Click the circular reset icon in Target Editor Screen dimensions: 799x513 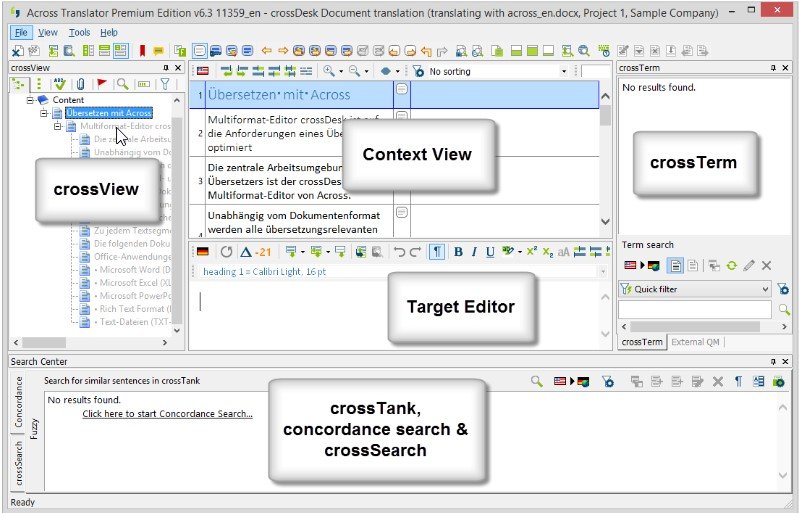coord(226,251)
